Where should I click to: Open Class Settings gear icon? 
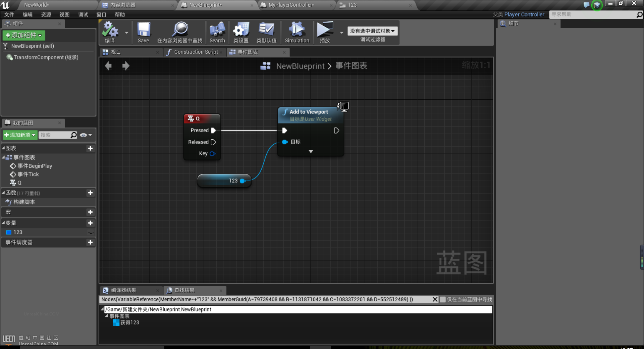coord(241,32)
